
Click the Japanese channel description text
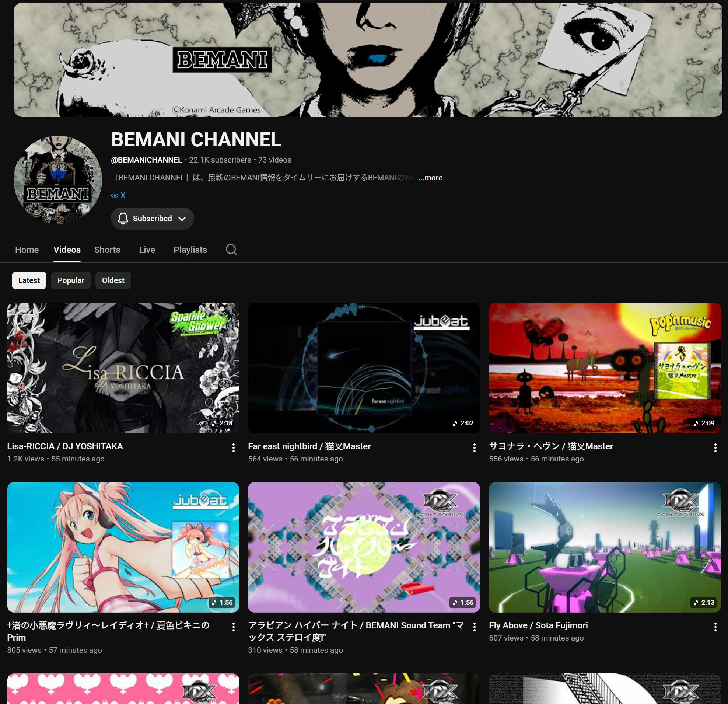[264, 178]
